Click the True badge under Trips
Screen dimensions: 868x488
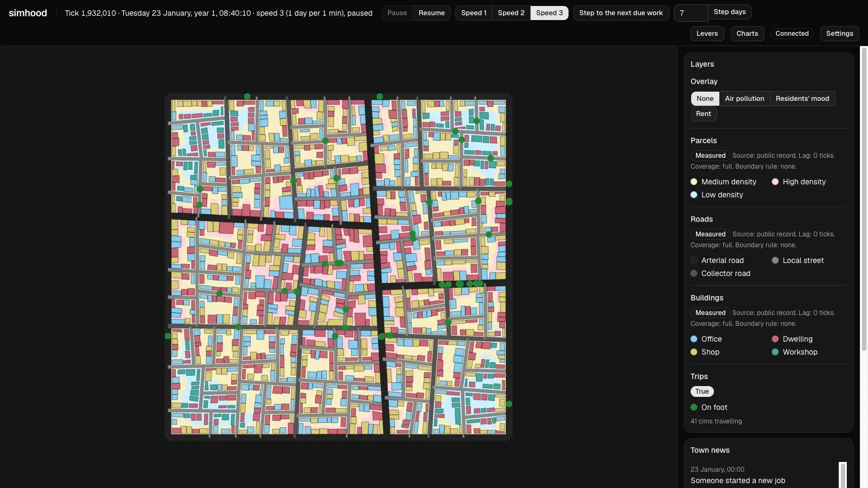tap(702, 391)
